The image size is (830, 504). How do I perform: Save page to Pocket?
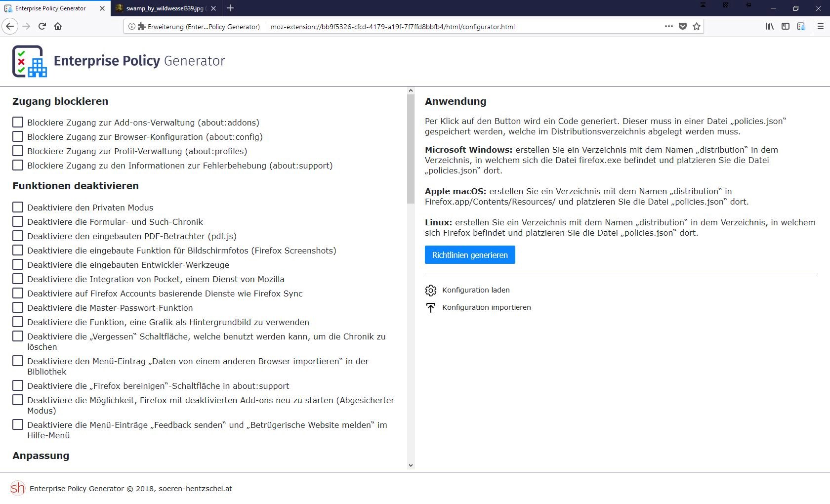[x=683, y=26]
